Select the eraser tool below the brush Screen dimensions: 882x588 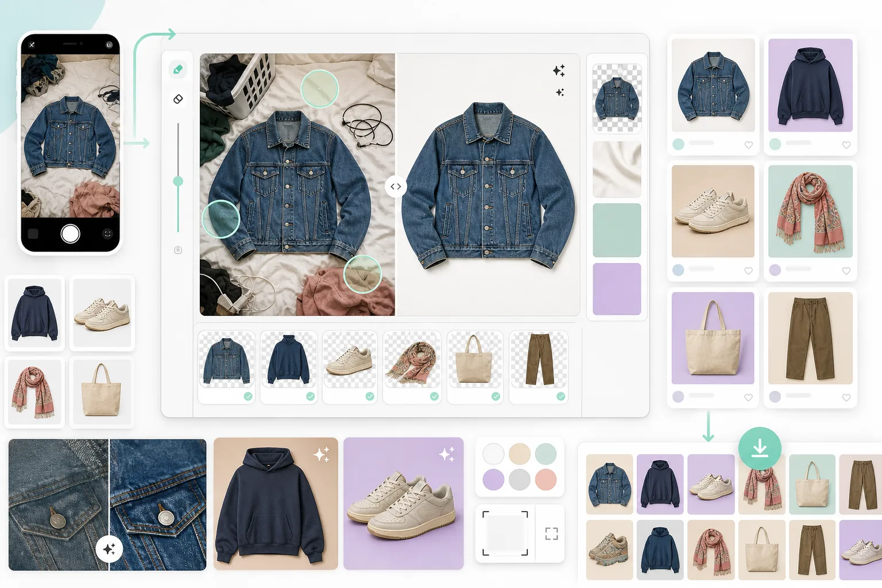click(x=178, y=99)
